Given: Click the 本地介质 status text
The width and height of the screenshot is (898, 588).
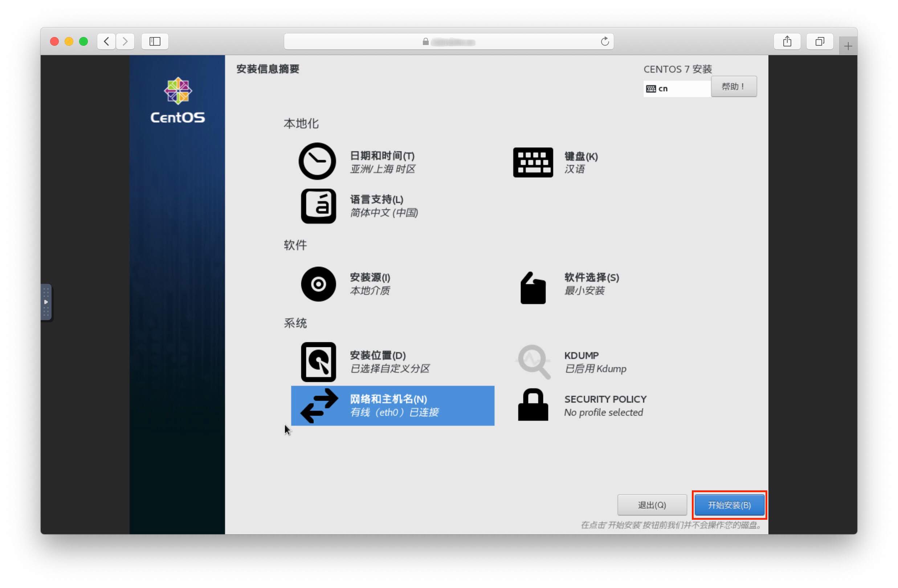Looking at the screenshot, I should [370, 291].
